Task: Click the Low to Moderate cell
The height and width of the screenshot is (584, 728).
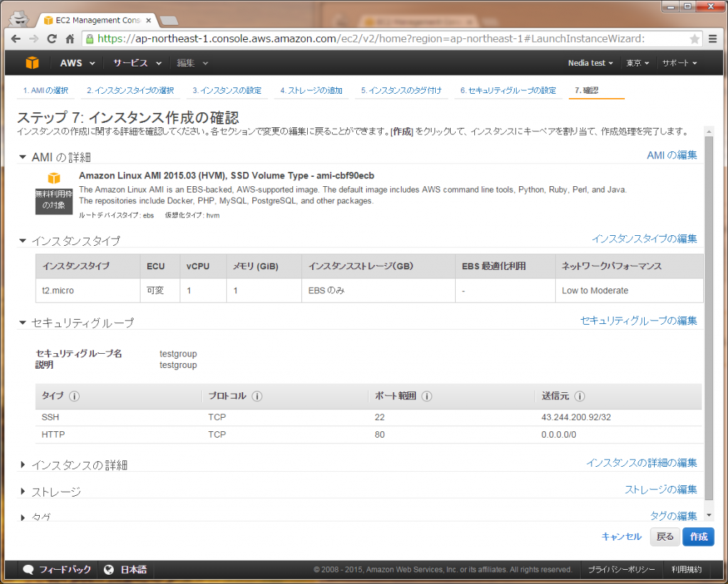Action: (629, 291)
